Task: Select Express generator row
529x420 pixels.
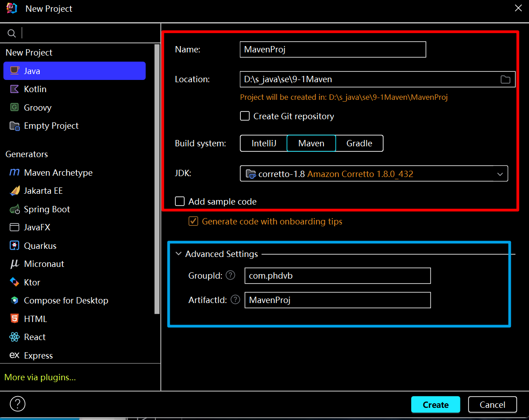Action: (75, 355)
